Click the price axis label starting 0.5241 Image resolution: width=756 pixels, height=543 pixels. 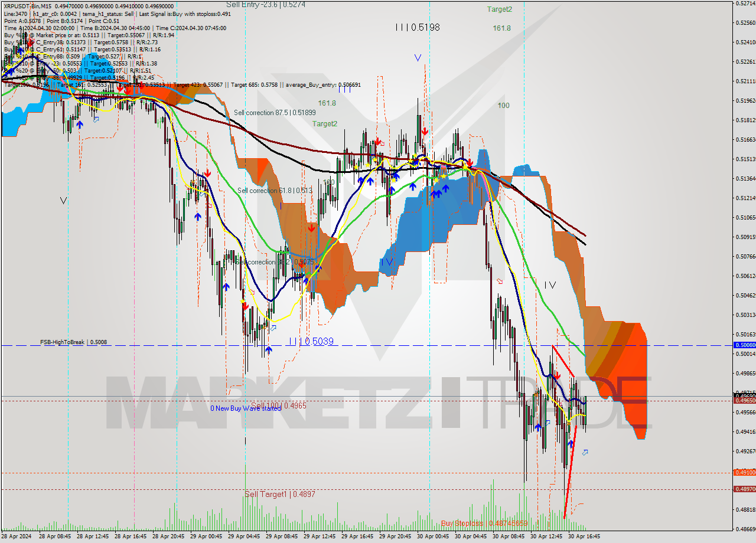745,42
